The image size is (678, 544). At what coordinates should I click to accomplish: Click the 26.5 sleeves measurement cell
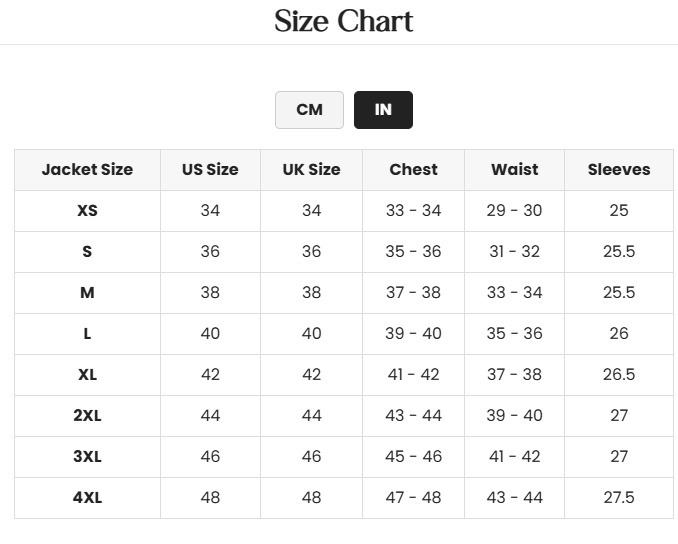[x=619, y=375]
